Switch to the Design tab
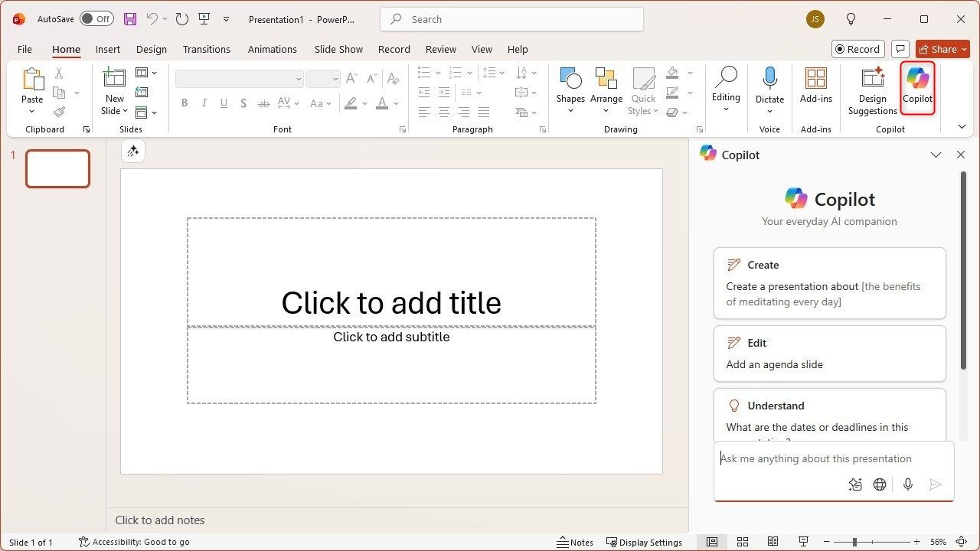The image size is (980, 551). [x=152, y=49]
